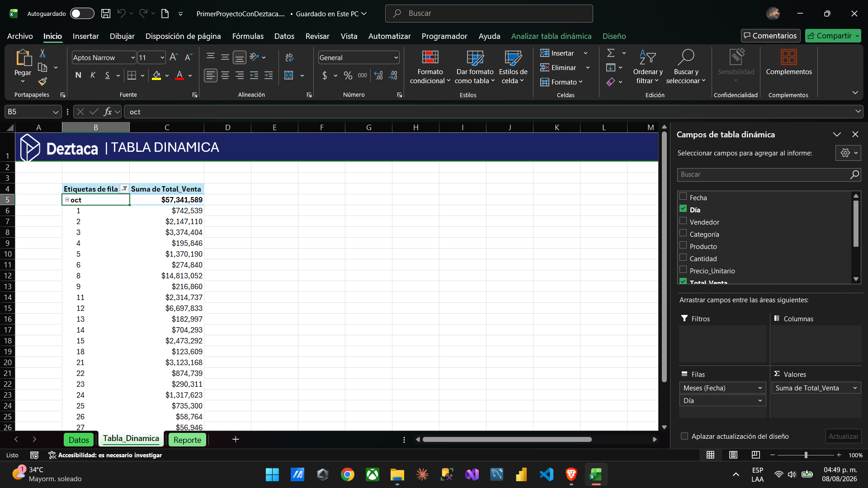Check the Cantidad field checkbox
This screenshot has width=868, height=488.
point(683,258)
